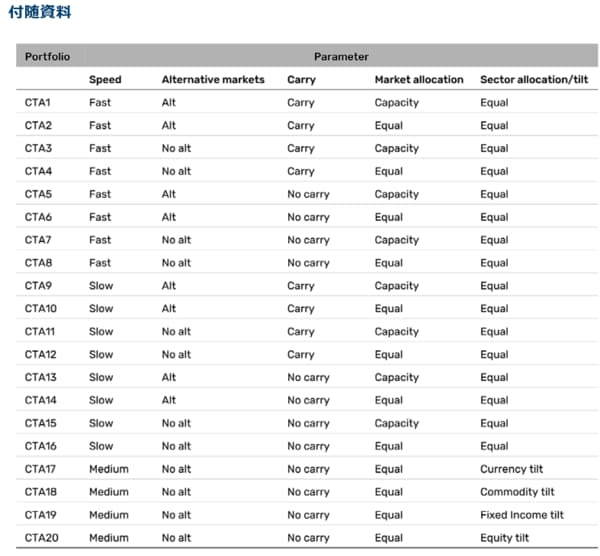The height and width of the screenshot is (556, 600).
Task: Click the Portfolio column header
Action: point(47,57)
